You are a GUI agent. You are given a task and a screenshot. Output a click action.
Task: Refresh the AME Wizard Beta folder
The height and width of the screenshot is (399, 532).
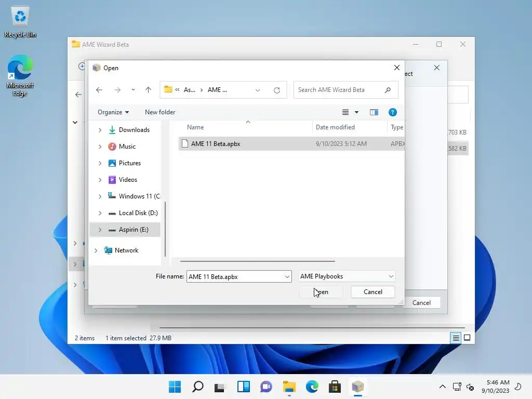(x=277, y=90)
